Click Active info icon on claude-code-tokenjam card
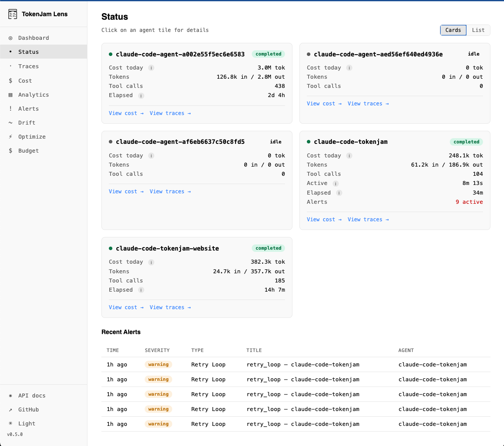This screenshot has width=504, height=446. coord(336,184)
